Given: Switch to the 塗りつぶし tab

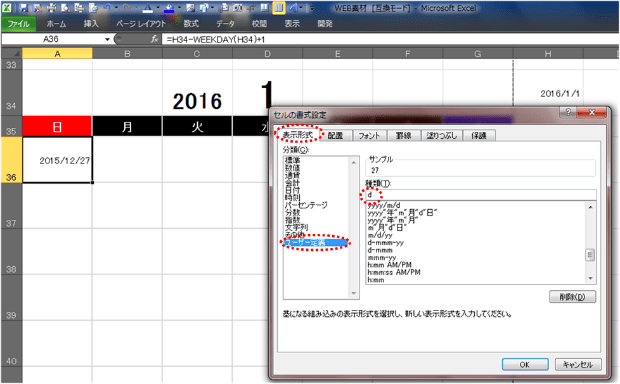Looking at the screenshot, I should 442,136.
